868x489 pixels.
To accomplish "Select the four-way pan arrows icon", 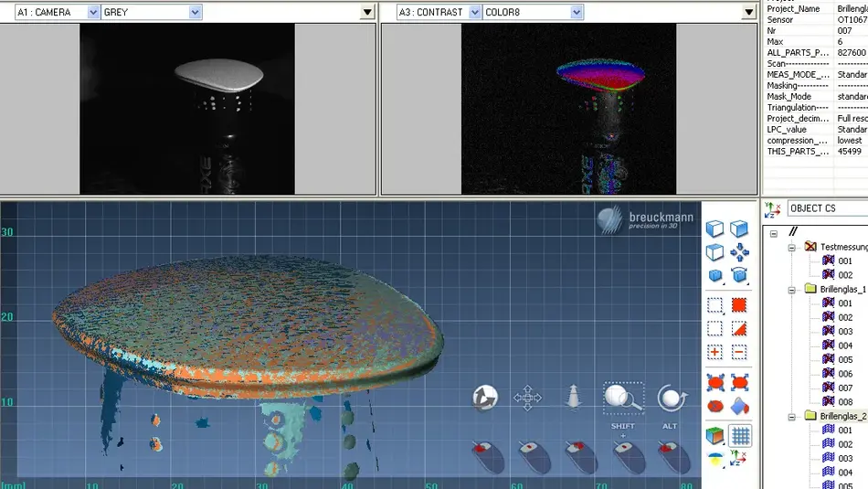I will (527, 399).
